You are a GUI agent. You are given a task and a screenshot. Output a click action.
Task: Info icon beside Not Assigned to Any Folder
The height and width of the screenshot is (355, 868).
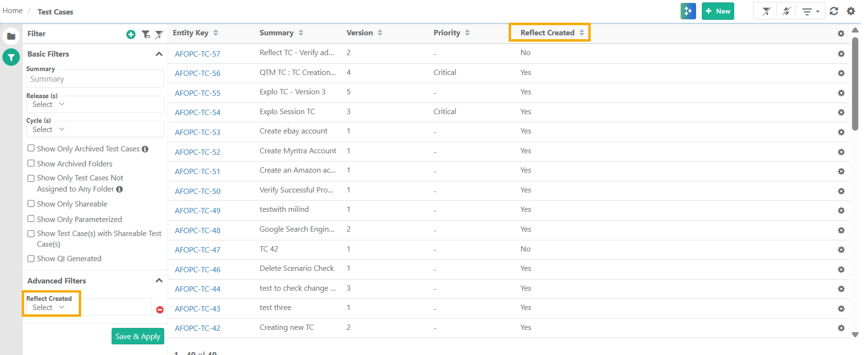point(119,189)
